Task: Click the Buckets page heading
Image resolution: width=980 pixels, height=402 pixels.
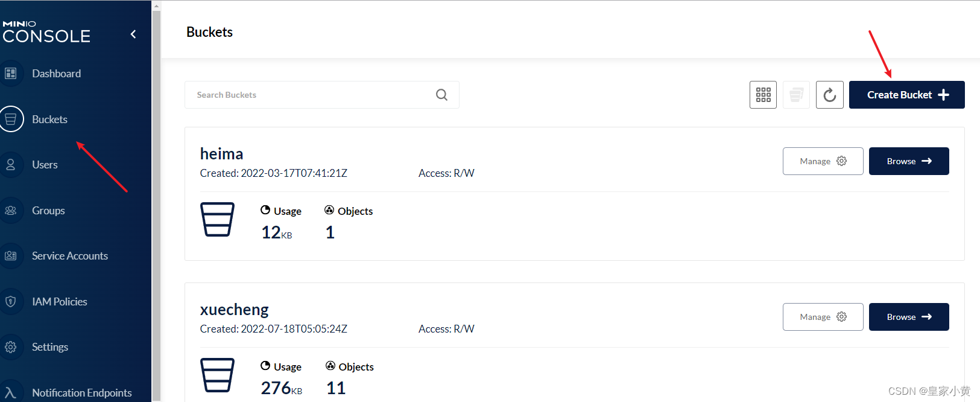Action: (x=209, y=32)
